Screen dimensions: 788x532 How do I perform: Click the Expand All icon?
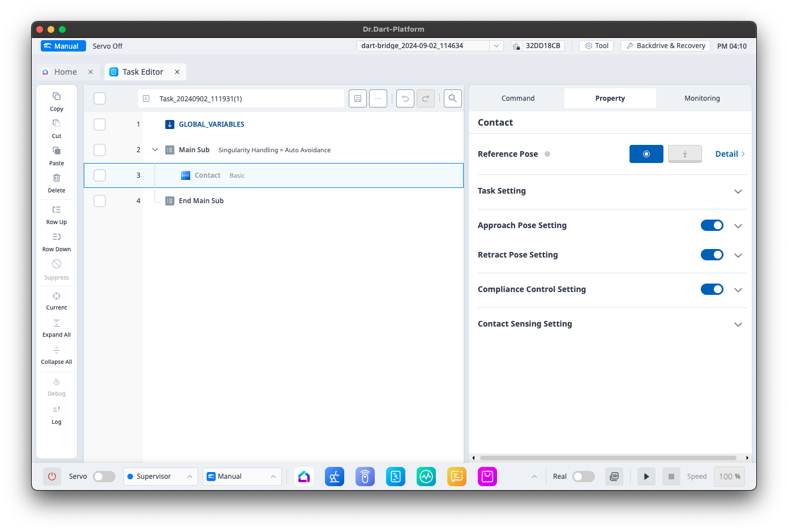pos(57,323)
